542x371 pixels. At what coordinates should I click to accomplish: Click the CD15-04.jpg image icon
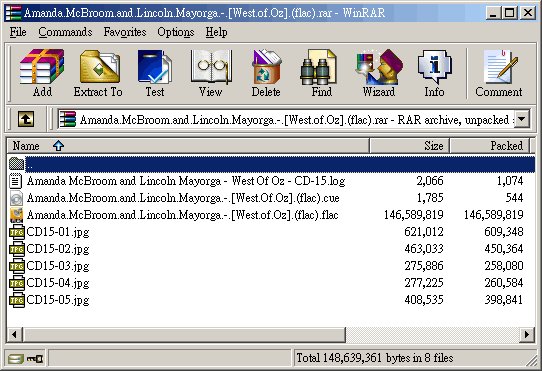point(17,283)
